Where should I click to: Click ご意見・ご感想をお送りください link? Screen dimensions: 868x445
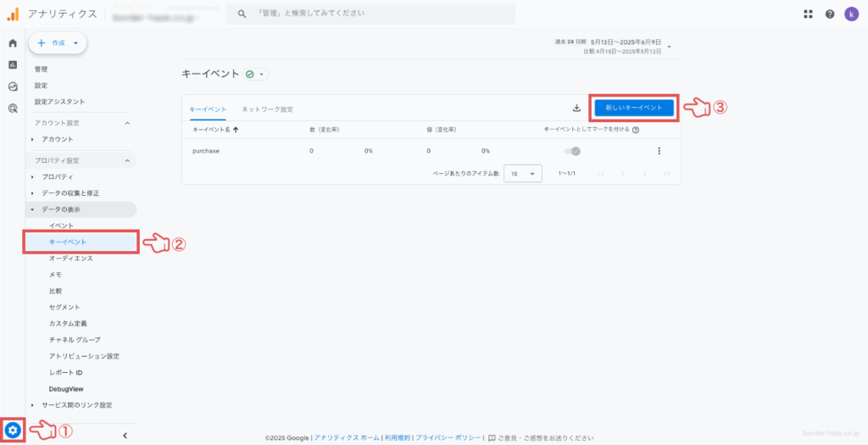[546, 437]
